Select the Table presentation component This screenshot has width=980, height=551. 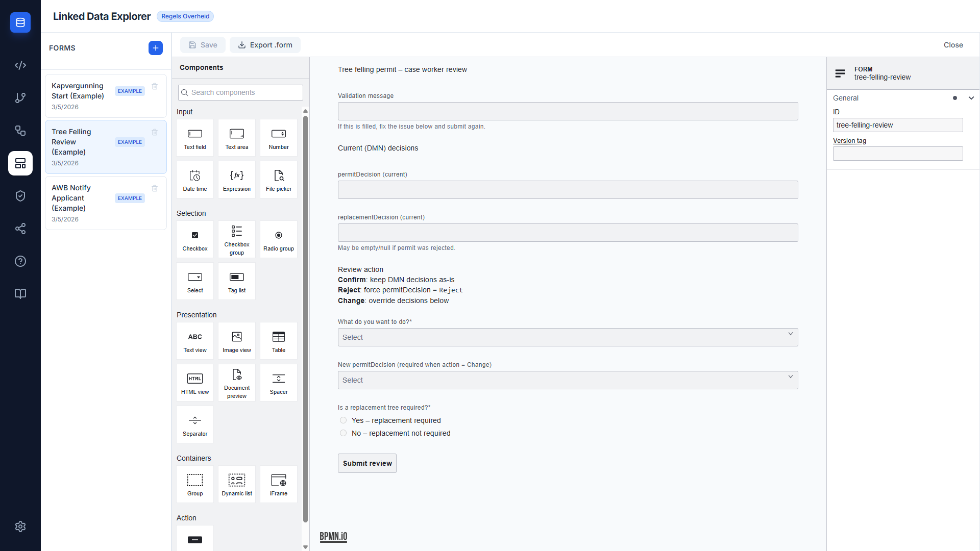(x=278, y=341)
